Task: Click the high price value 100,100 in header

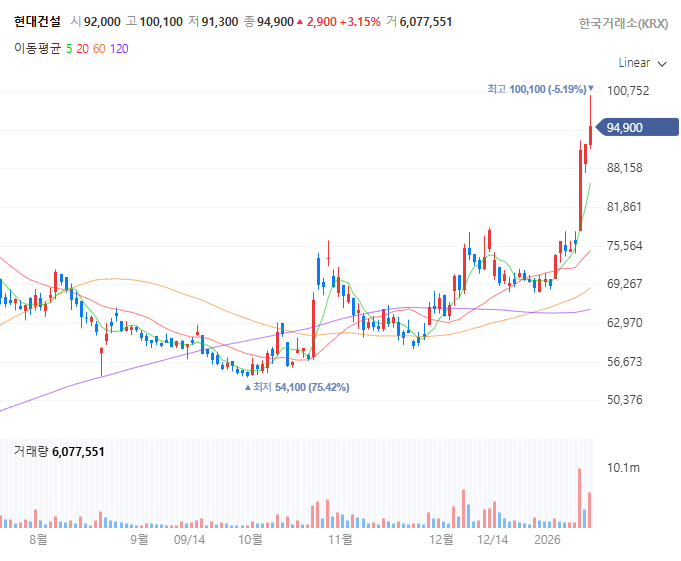Action: 161,22
